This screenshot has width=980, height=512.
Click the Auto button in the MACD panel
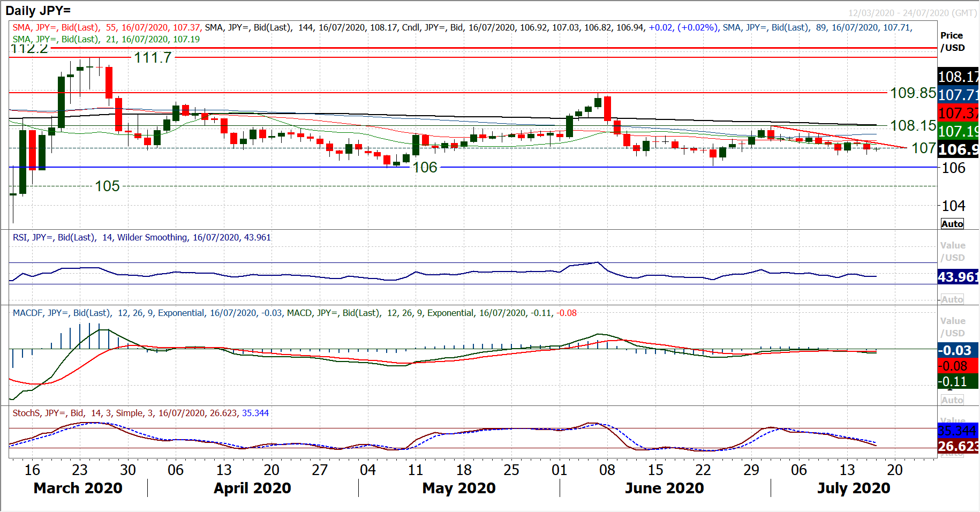(952, 400)
